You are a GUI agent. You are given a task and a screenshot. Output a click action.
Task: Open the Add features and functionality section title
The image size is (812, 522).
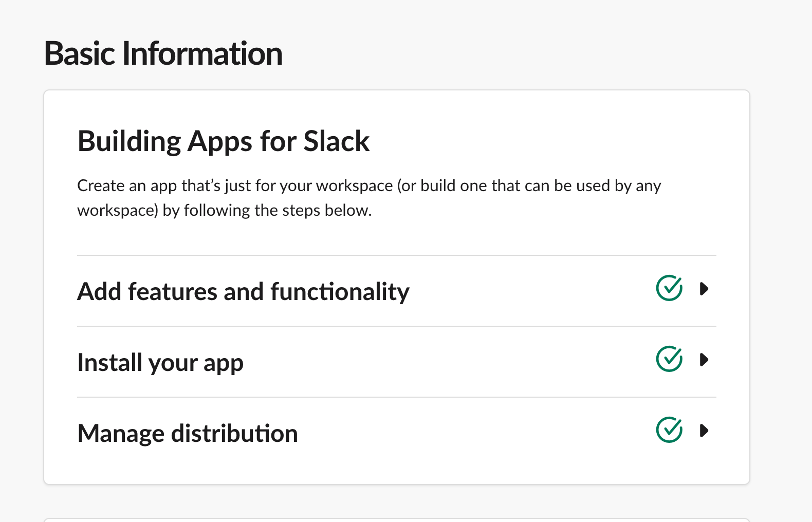click(x=243, y=291)
